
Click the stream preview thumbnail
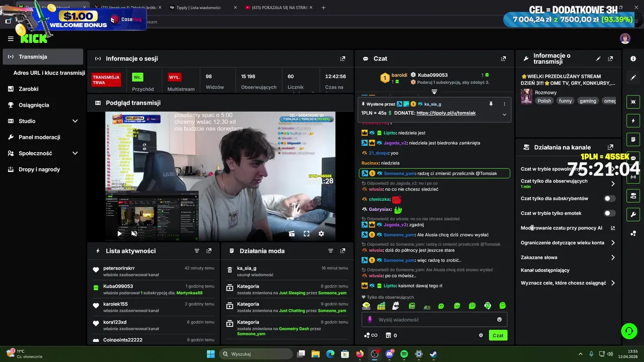(220, 176)
